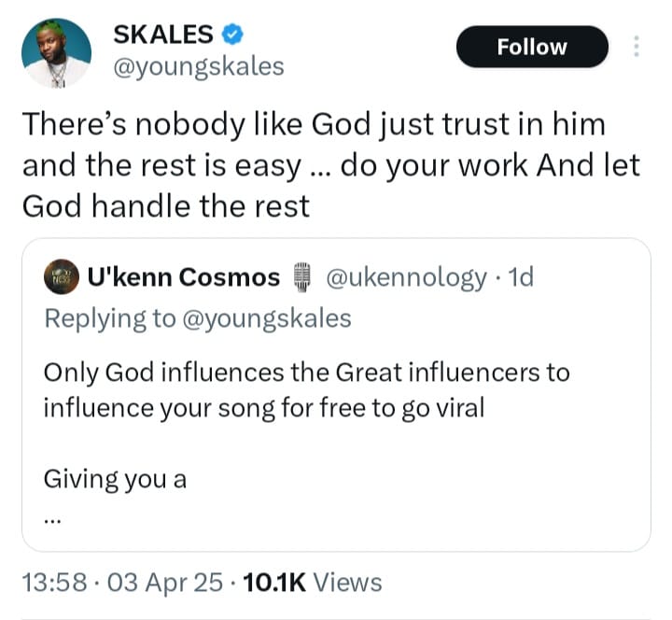
Task: Open the SKALES profile picture
Action: 56,53
